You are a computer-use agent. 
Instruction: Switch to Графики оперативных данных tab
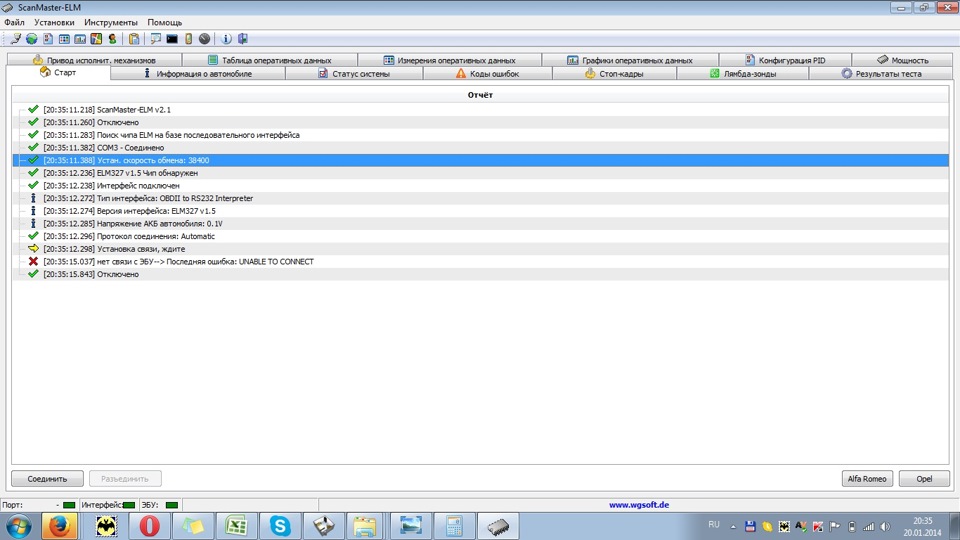click(630, 60)
